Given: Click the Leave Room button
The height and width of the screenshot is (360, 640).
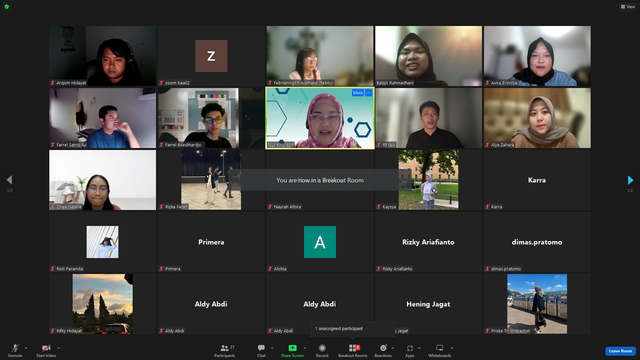Looking at the screenshot, I should 620,351.
